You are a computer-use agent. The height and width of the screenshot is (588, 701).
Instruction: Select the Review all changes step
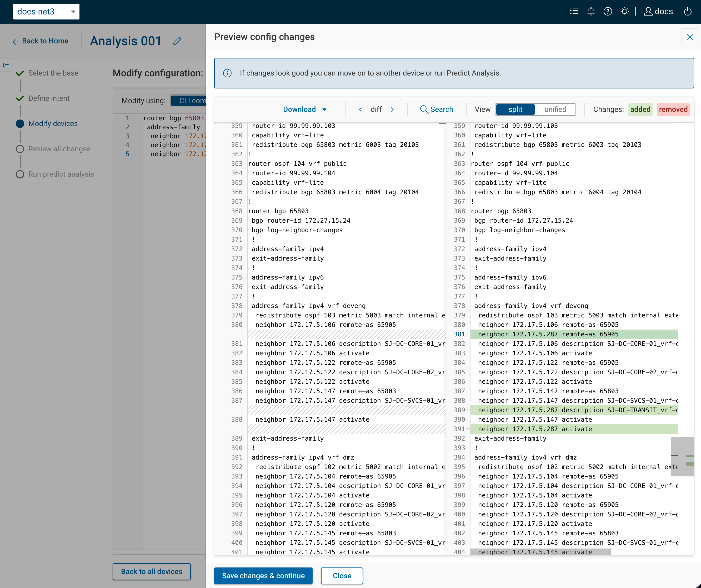point(59,149)
